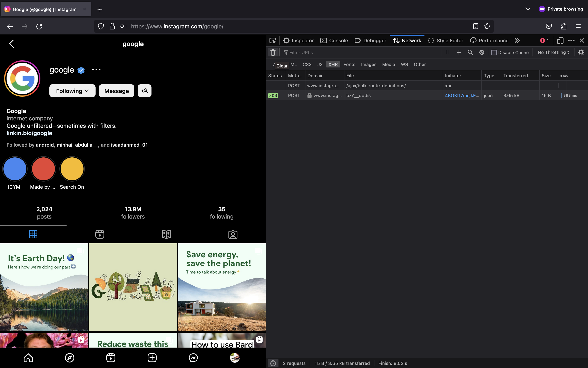Switch to Debugger tab
Viewport: 588px width, 368px height.
point(370,41)
